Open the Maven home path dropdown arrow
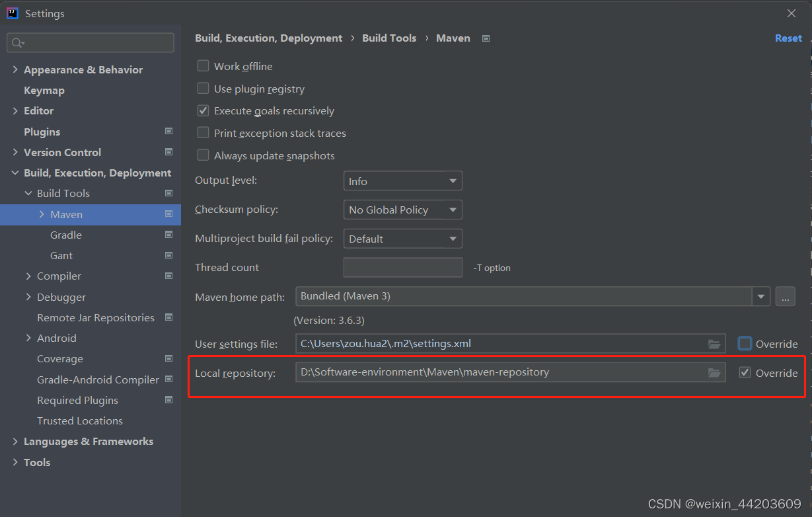Image resolution: width=812 pixels, height=517 pixels. point(762,296)
